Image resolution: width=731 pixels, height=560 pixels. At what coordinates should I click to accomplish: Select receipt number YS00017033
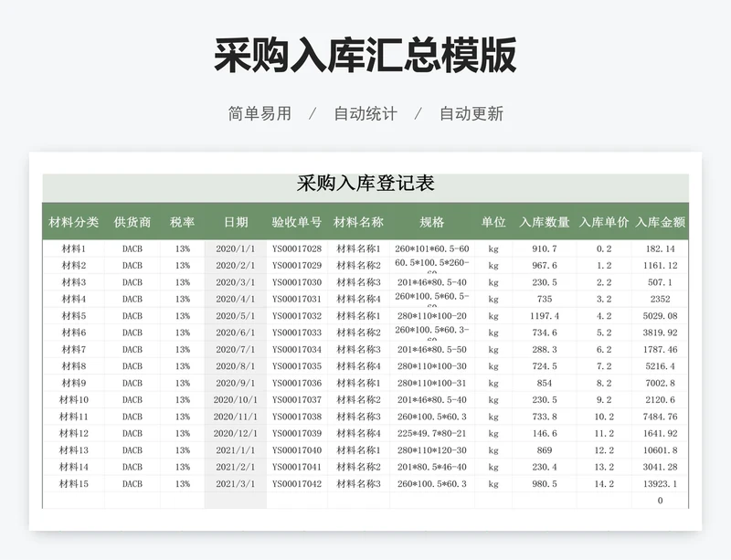click(297, 333)
